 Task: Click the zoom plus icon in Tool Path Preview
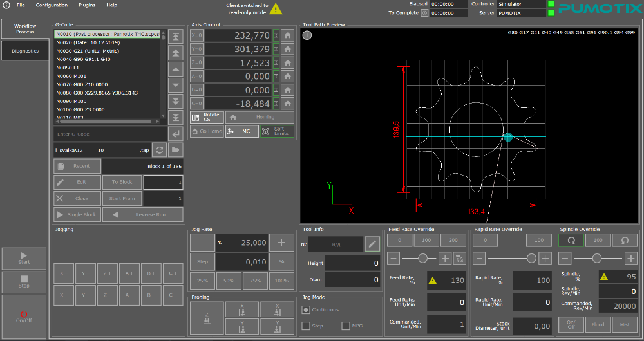point(307,35)
